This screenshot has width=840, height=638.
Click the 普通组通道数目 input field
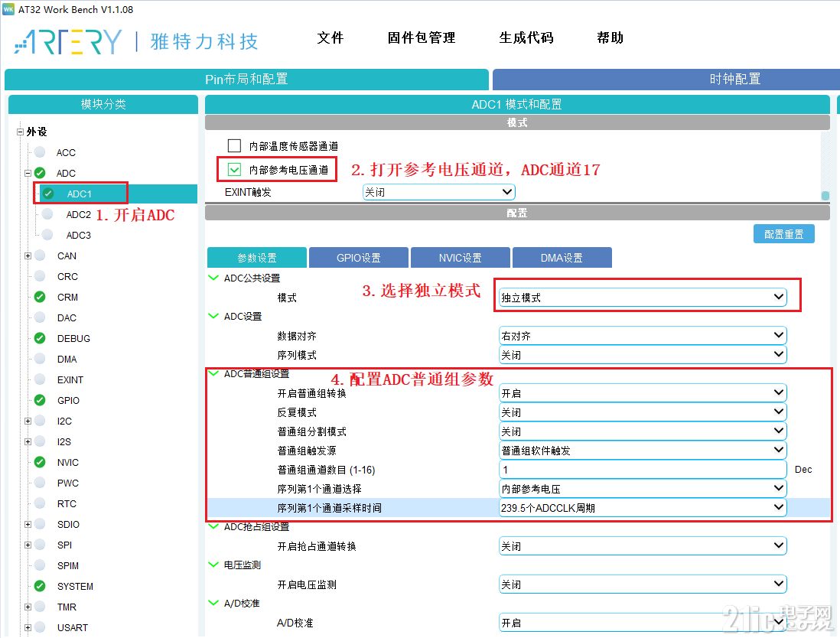[643, 470]
